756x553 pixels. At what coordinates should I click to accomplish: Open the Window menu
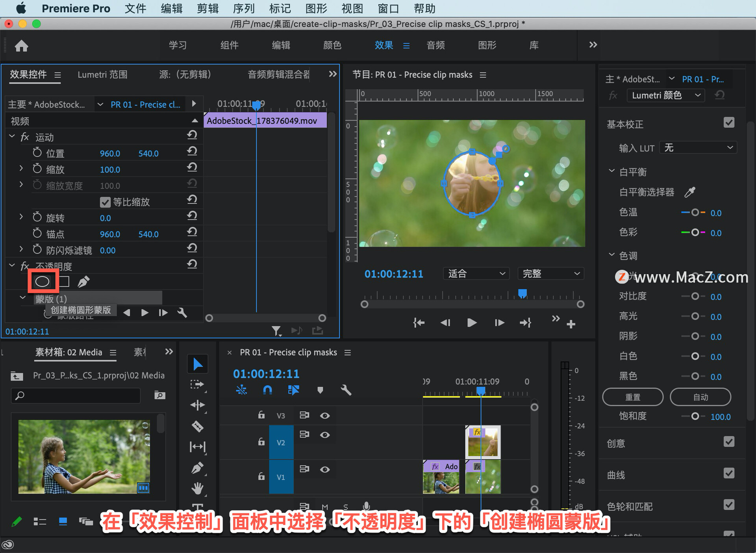tap(388, 8)
